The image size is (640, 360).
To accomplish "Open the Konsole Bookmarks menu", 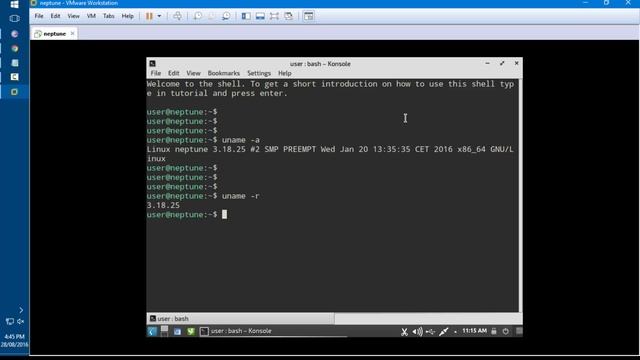I will click(224, 73).
